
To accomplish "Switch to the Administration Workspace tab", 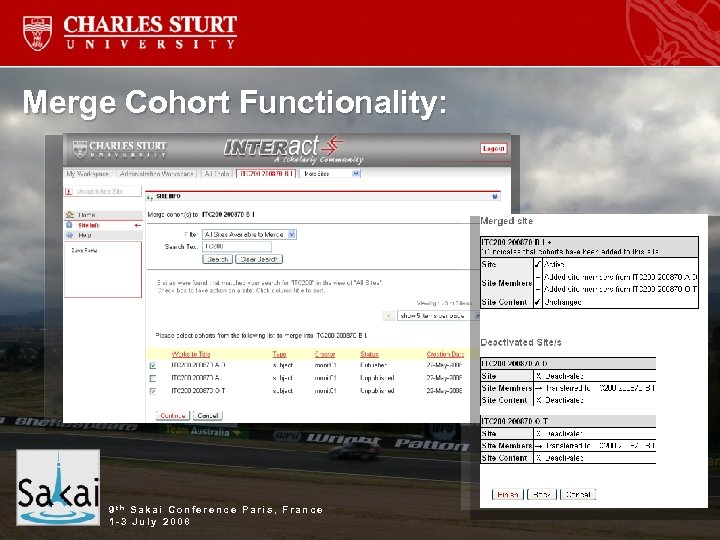I will coord(157,174).
